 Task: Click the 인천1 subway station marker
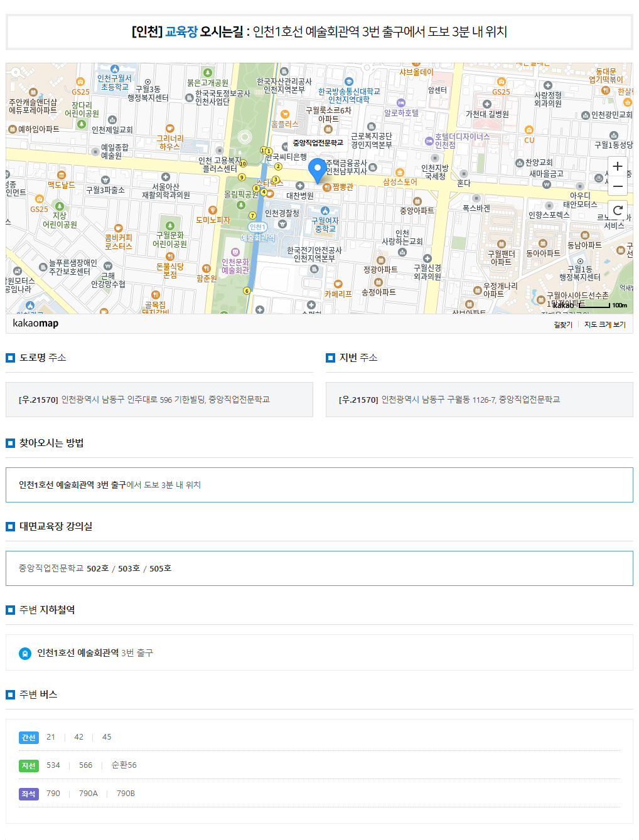257,227
